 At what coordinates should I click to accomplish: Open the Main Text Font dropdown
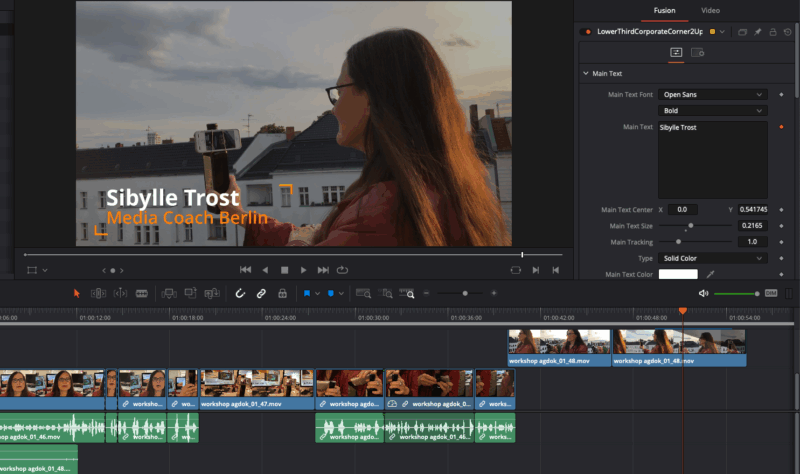pyautogui.click(x=712, y=94)
